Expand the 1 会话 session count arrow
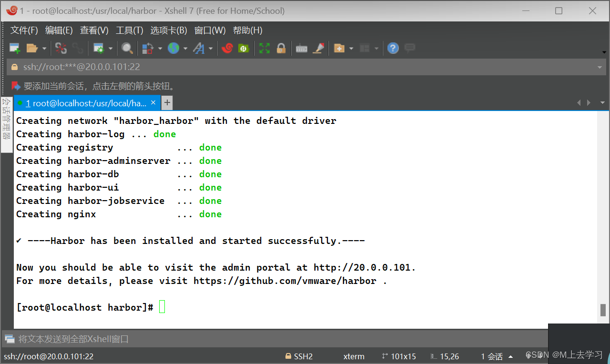Image resolution: width=610 pixels, height=364 pixels. coord(511,356)
